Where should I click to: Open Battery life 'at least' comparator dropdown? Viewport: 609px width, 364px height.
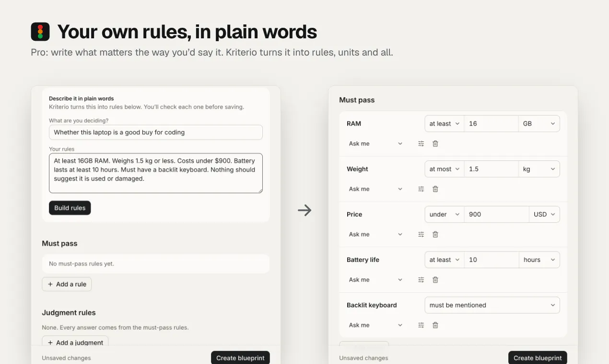click(445, 260)
